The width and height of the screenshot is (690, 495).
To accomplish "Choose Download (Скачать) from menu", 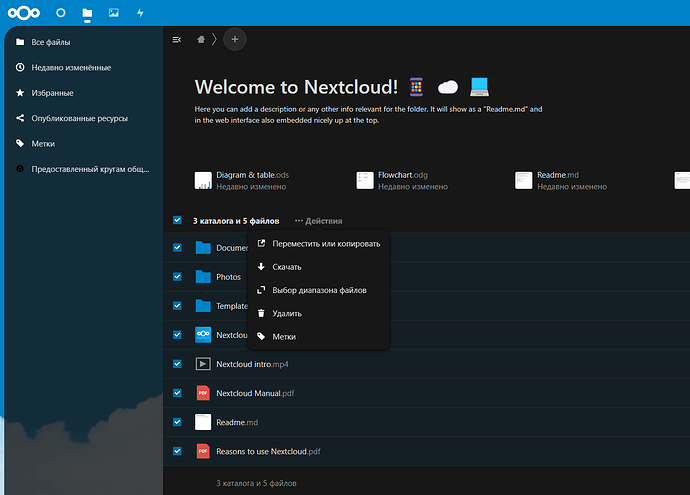I will click(x=319, y=267).
